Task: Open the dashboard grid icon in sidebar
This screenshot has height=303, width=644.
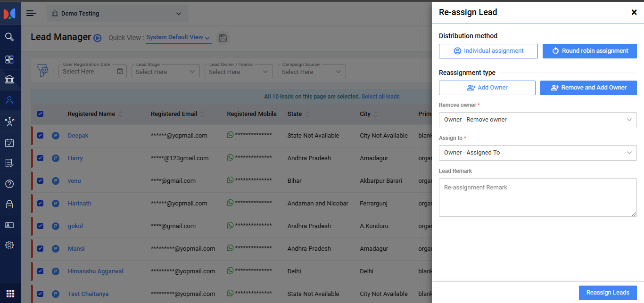Action: (9, 59)
